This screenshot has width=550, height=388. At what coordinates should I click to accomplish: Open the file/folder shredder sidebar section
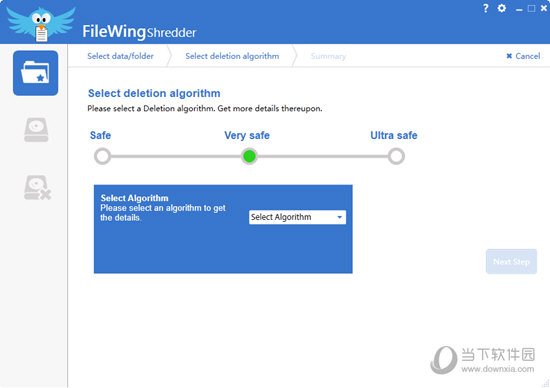(35, 73)
